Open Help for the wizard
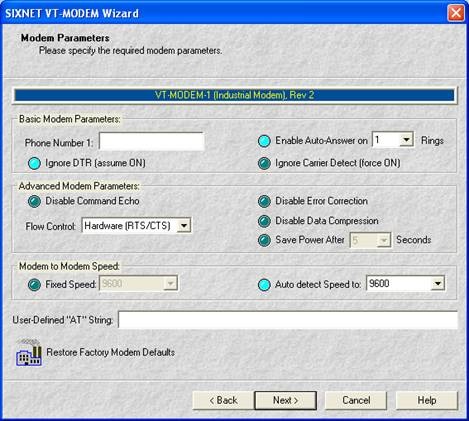 [x=427, y=400]
